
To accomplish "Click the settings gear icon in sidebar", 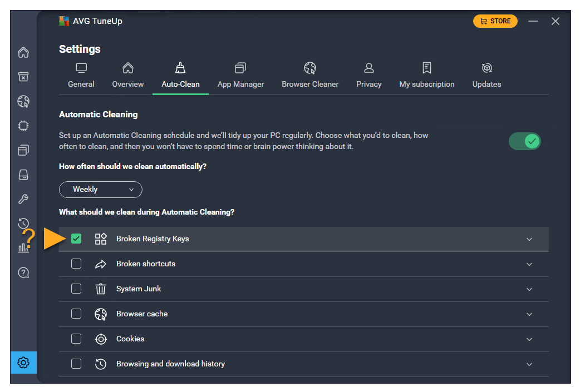I will pos(23,363).
